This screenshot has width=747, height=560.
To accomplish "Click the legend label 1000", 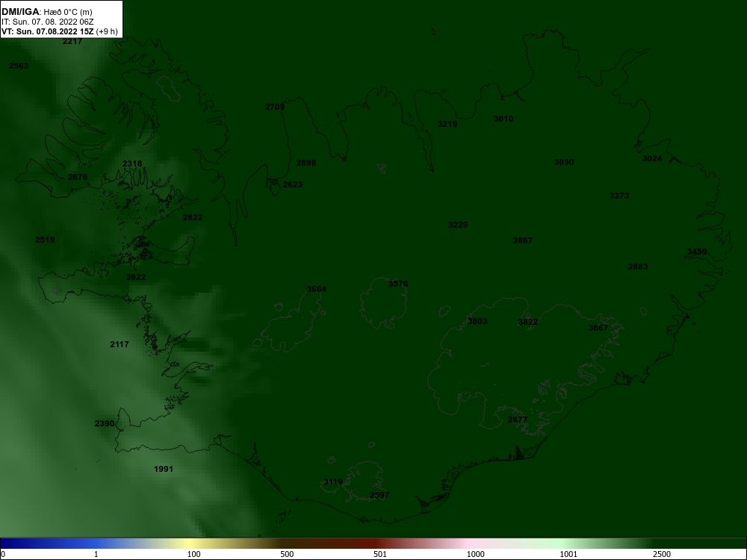I will coord(475,554).
